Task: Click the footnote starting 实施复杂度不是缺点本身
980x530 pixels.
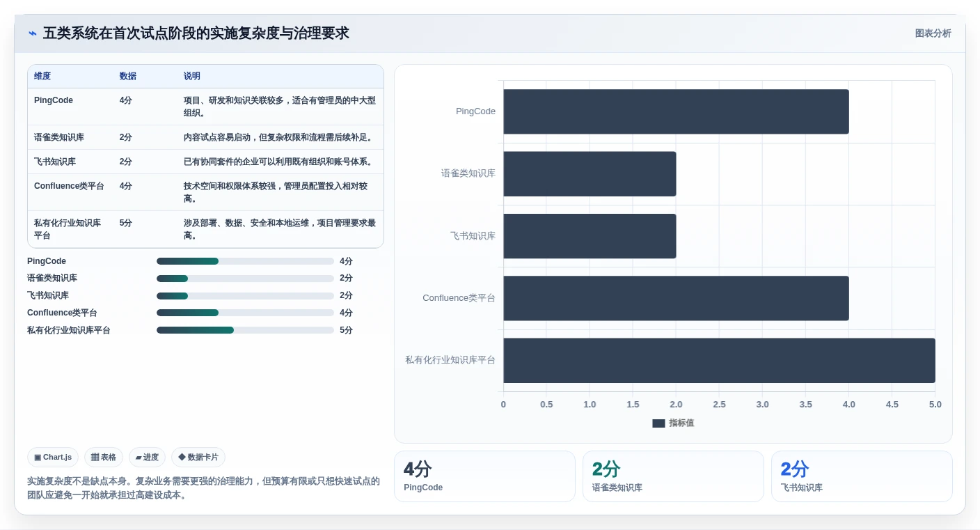Action: point(203,488)
